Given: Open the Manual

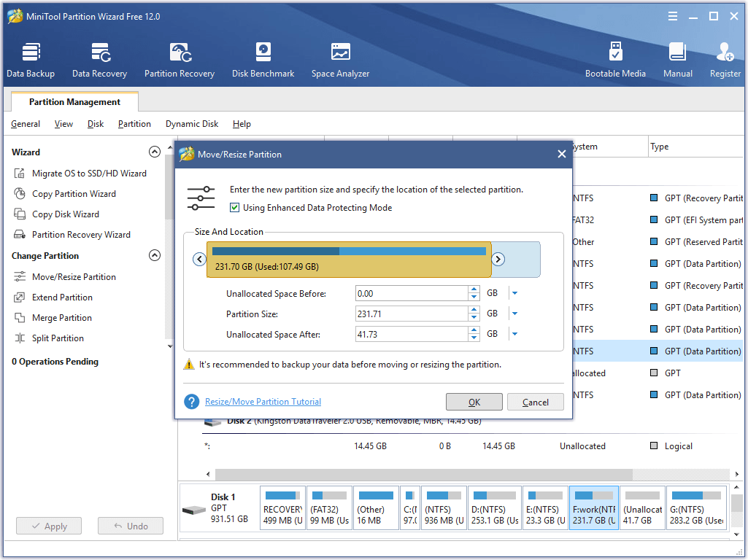Looking at the screenshot, I should 677,60.
